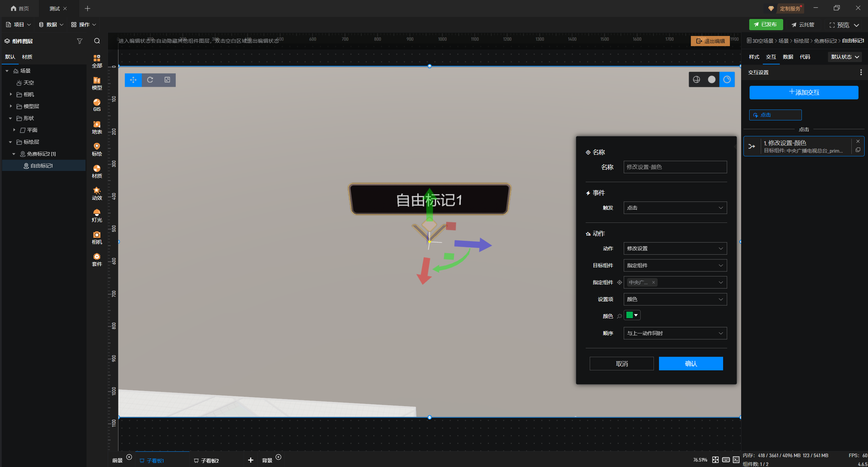Click the layer filter funnel icon
868x467 pixels.
(x=79, y=41)
